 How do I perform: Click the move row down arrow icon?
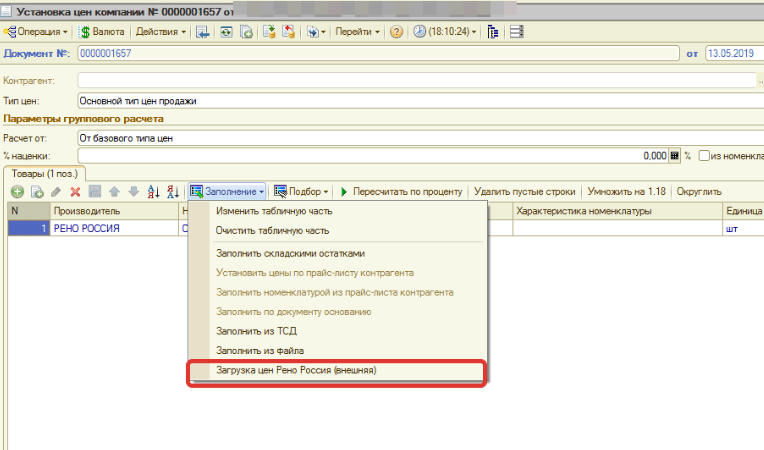pos(134,191)
